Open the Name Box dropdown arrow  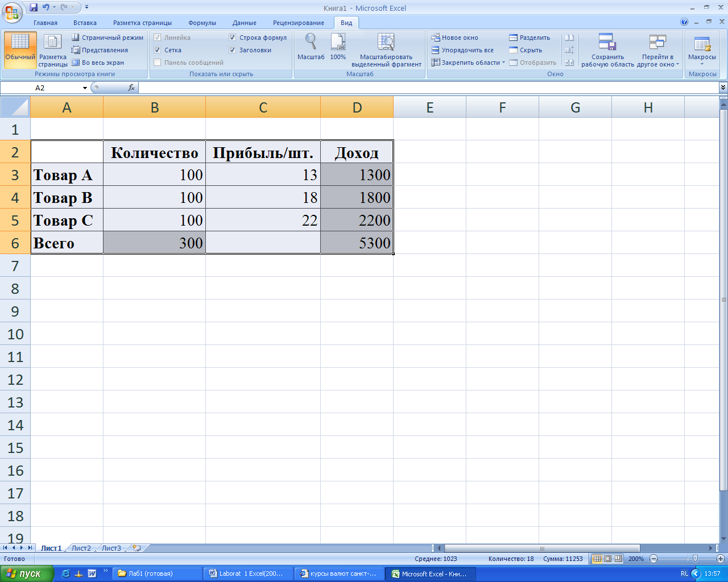coord(85,88)
